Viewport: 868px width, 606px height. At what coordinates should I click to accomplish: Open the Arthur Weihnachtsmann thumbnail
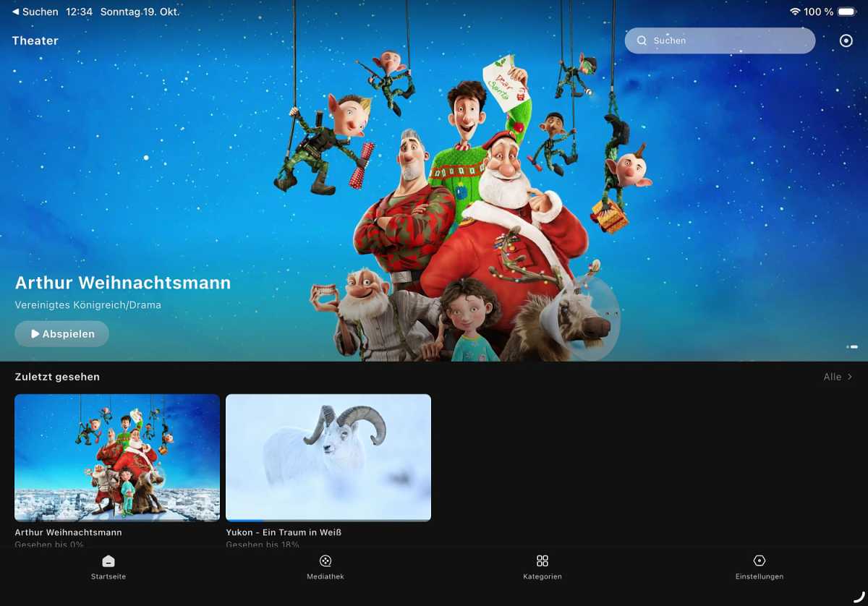[x=117, y=457]
